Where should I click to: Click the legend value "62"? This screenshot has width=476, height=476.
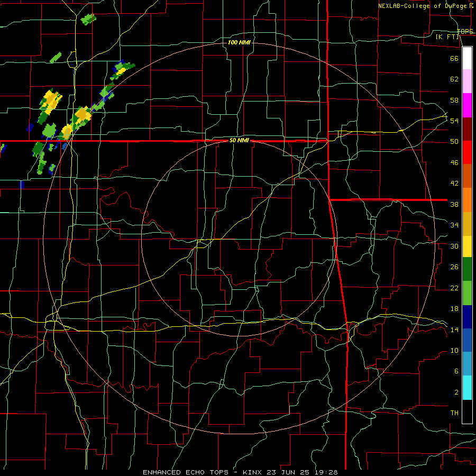click(454, 79)
